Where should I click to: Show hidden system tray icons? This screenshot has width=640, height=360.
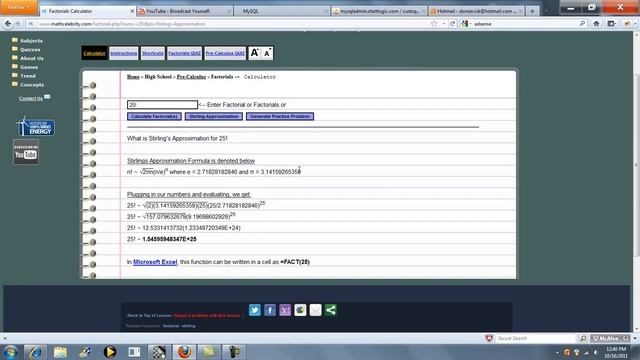pyautogui.click(x=557, y=353)
